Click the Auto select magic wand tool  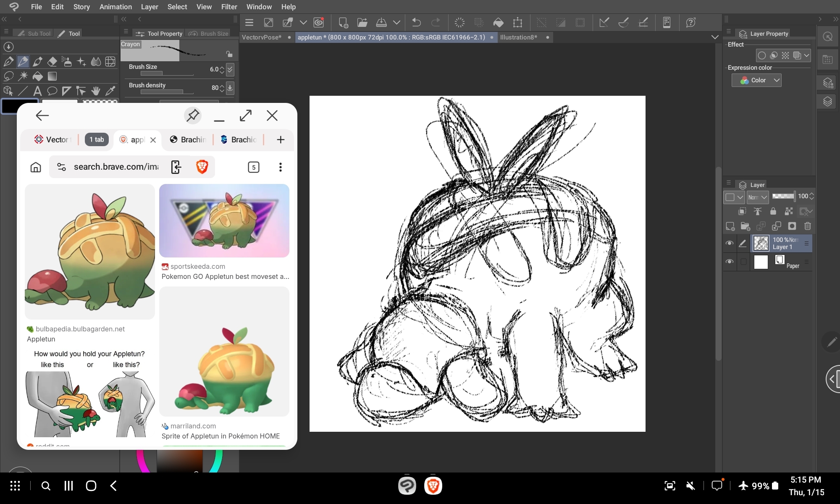pos(23,76)
